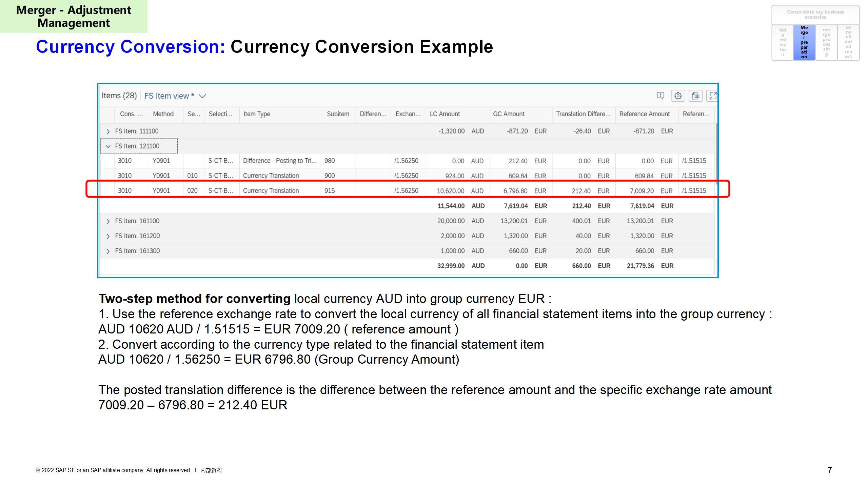Image resolution: width=868 pixels, height=488 pixels.
Task: Click the GC Amount column header
Action: point(508,114)
